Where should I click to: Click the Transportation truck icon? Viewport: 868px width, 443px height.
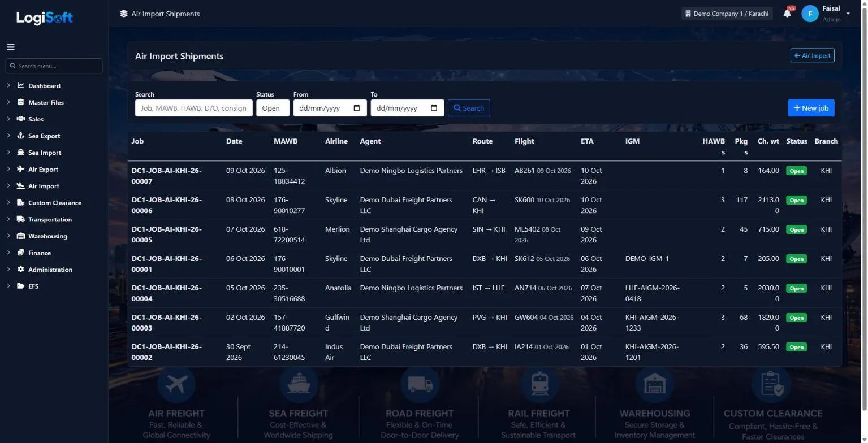tap(21, 219)
